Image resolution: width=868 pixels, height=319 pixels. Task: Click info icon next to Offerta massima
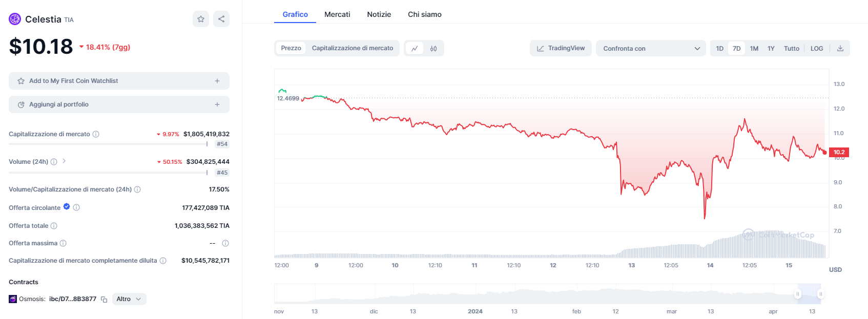63,243
